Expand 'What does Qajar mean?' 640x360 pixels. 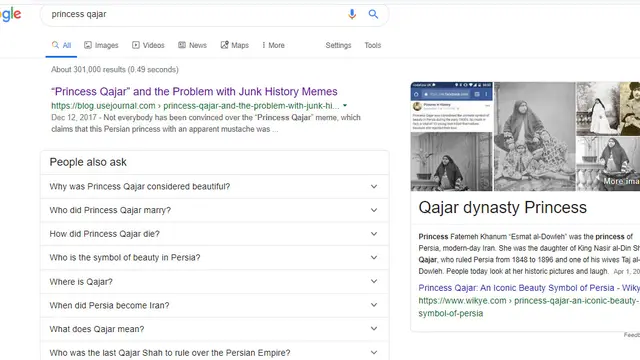[215, 329]
